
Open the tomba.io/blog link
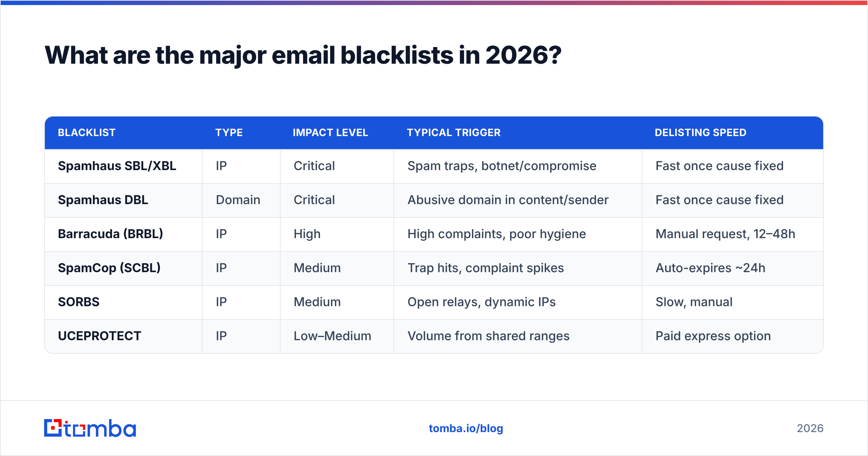pos(466,428)
